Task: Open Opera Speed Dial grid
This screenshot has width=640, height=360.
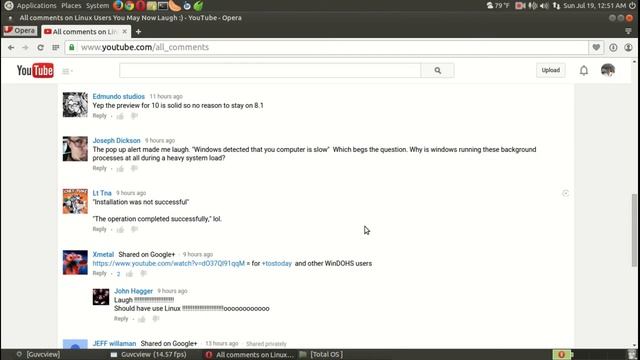Action: click(x=56, y=47)
